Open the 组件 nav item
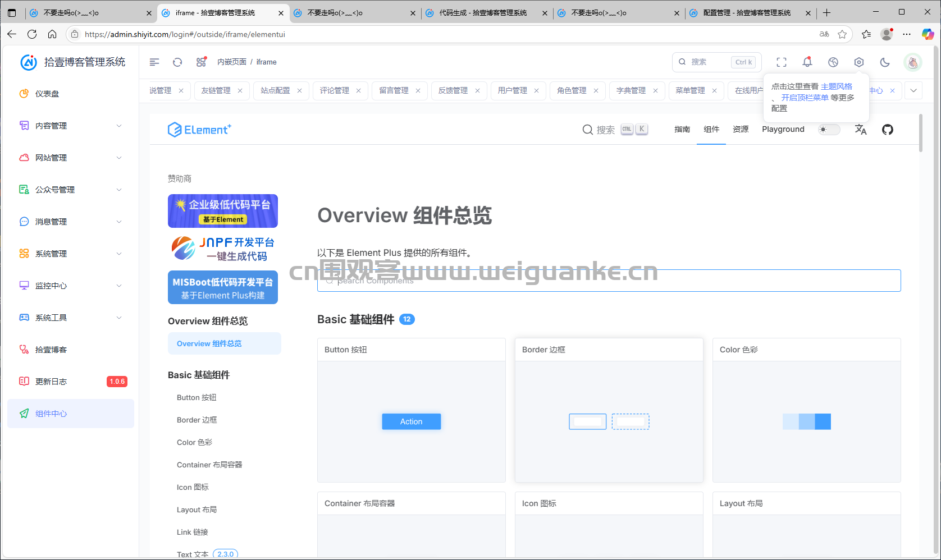The width and height of the screenshot is (941, 560). click(711, 130)
